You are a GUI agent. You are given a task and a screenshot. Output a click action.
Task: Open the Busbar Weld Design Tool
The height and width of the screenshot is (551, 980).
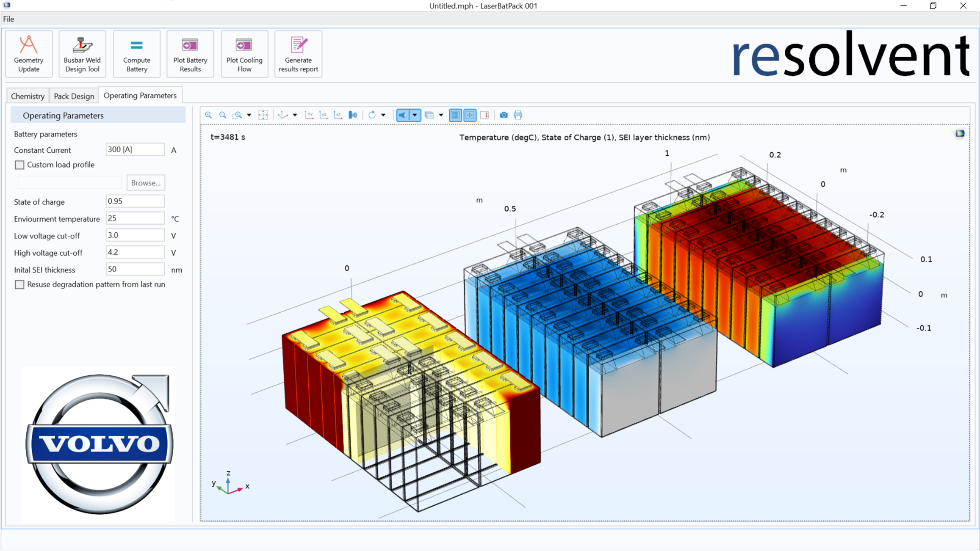(82, 54)
